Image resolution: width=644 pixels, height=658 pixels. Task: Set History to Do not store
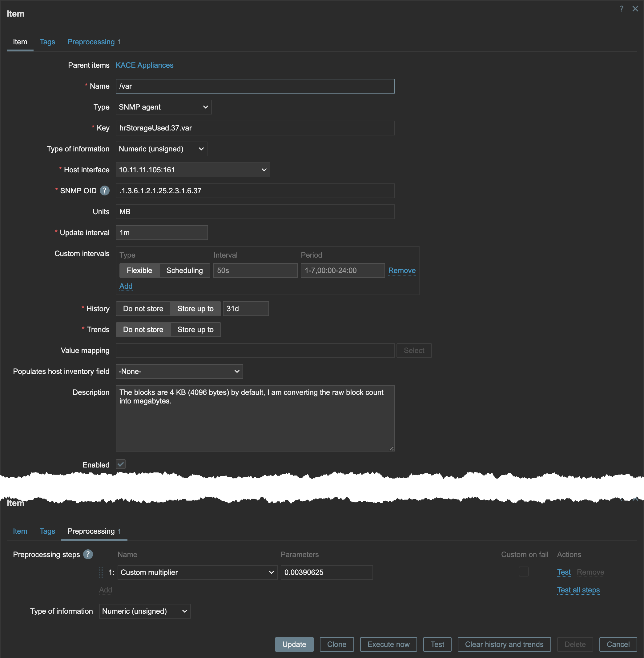(143, 309)
